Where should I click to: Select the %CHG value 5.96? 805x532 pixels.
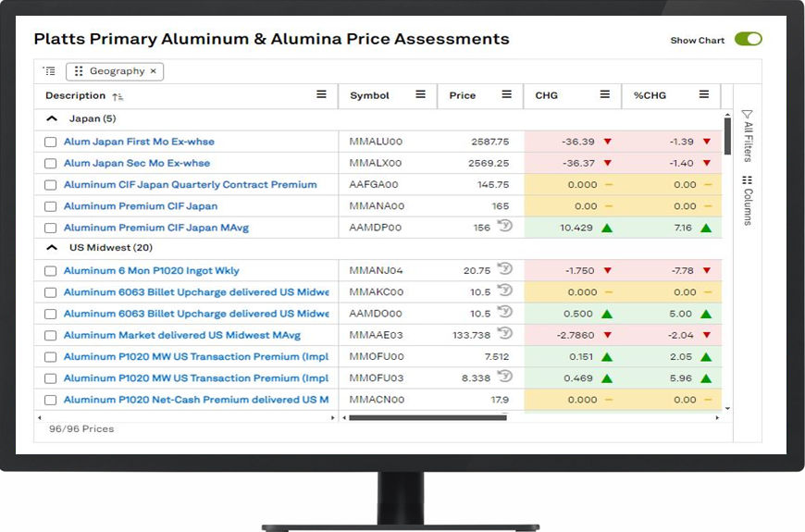(x=681, y=378)
